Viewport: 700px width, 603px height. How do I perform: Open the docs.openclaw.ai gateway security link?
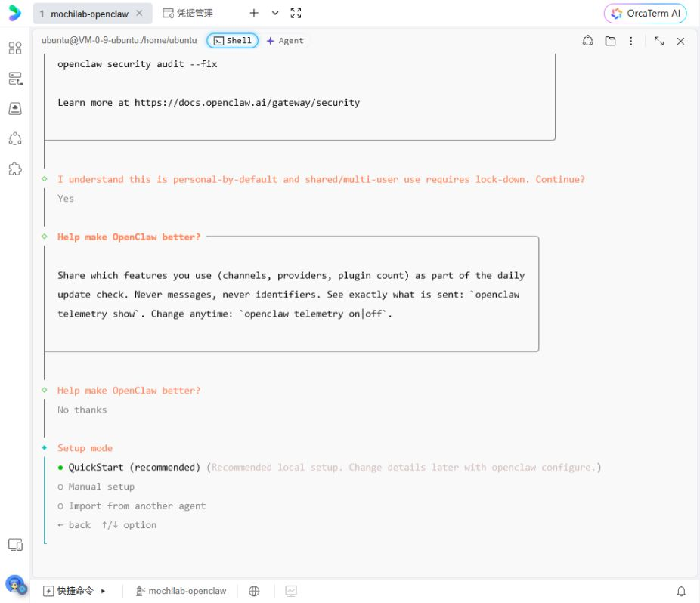[247, 103]
